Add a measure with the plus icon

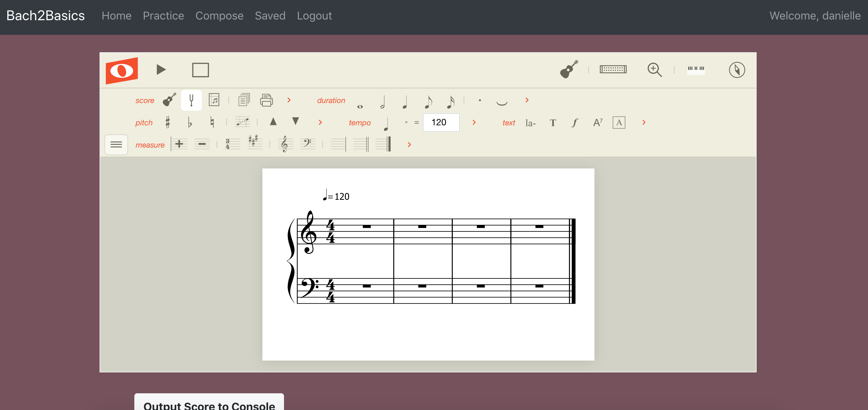point(179,144)
